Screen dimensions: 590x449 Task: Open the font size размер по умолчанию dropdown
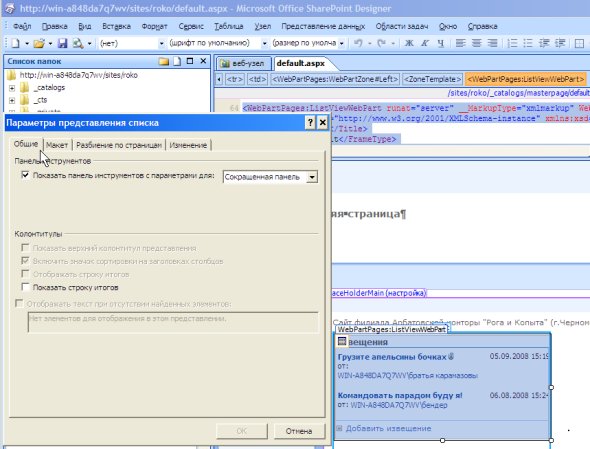(342, 44)
